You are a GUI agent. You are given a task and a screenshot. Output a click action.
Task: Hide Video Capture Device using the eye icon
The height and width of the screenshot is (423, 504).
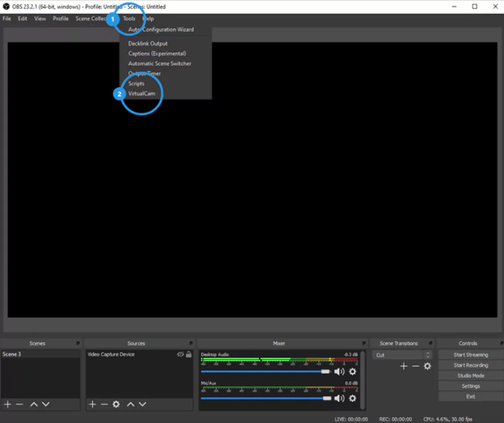coord(180,355)
